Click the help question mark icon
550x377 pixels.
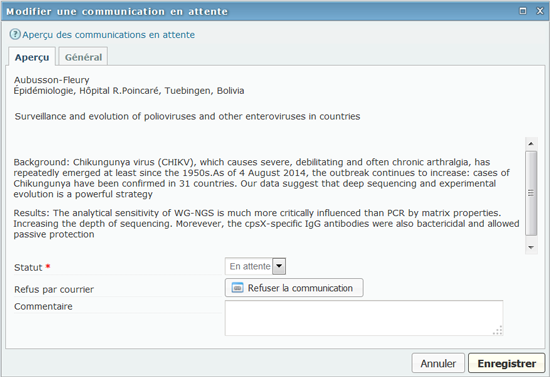click(15, 34)
